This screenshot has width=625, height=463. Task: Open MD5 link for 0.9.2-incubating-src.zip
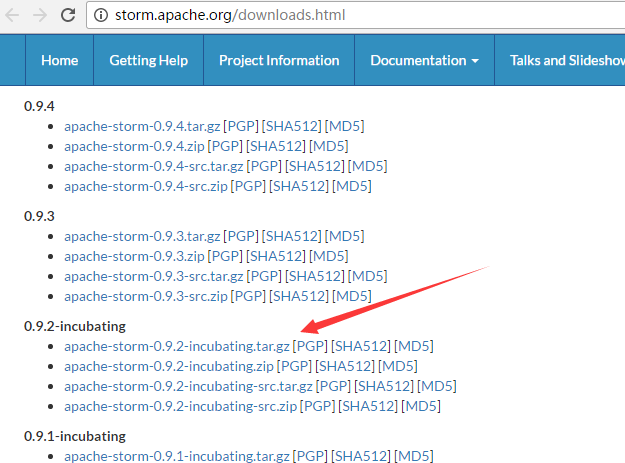point(421,406)
